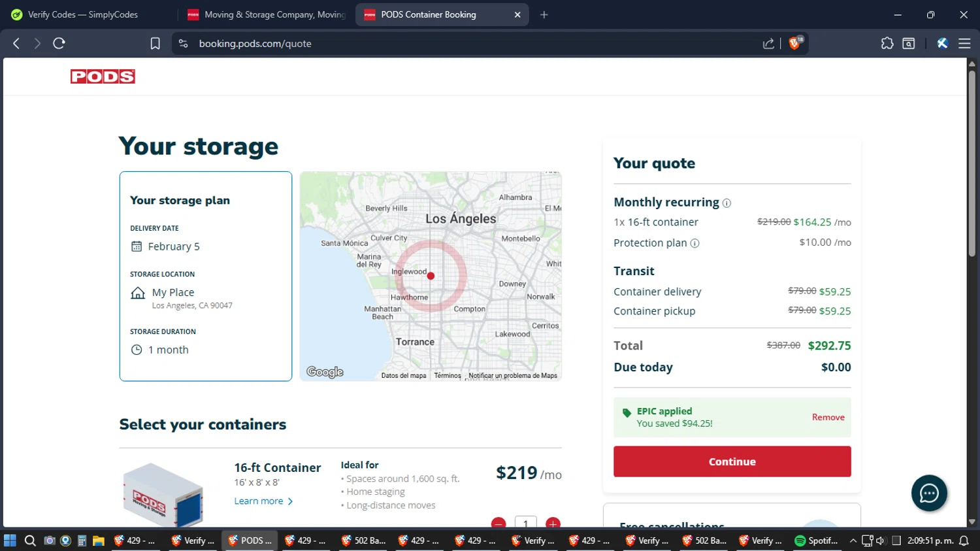This screenshot has height=551, width=980.
Task: Click the Torrance label on the map
Action: pos(415,342)
